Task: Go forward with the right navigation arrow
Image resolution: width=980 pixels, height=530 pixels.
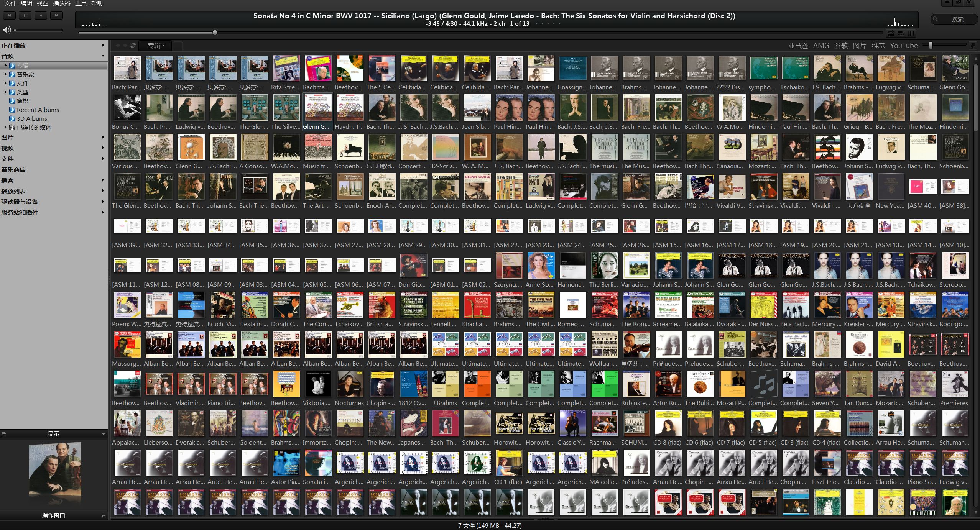Action: point(125,46)
